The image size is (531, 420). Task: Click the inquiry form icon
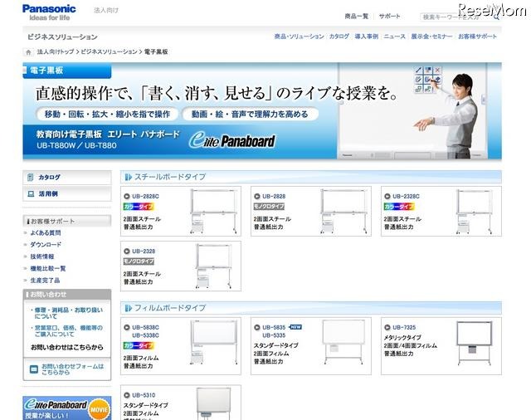(x=34, y=369)
